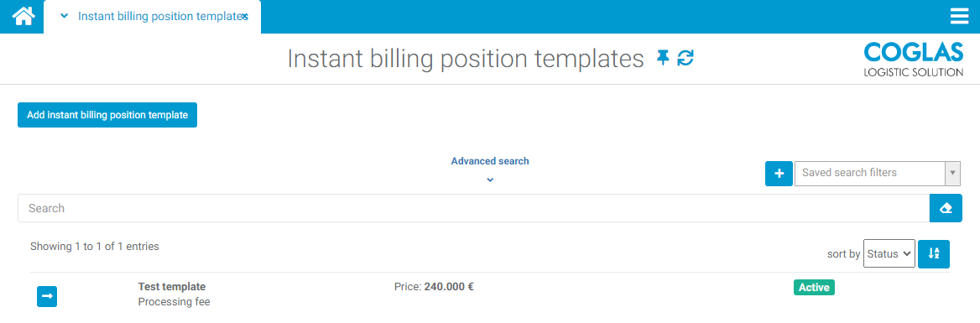This screenshot has width=980, height=323.
Task: Click Add instant billing position template
Action: click(x=107, y=115)
